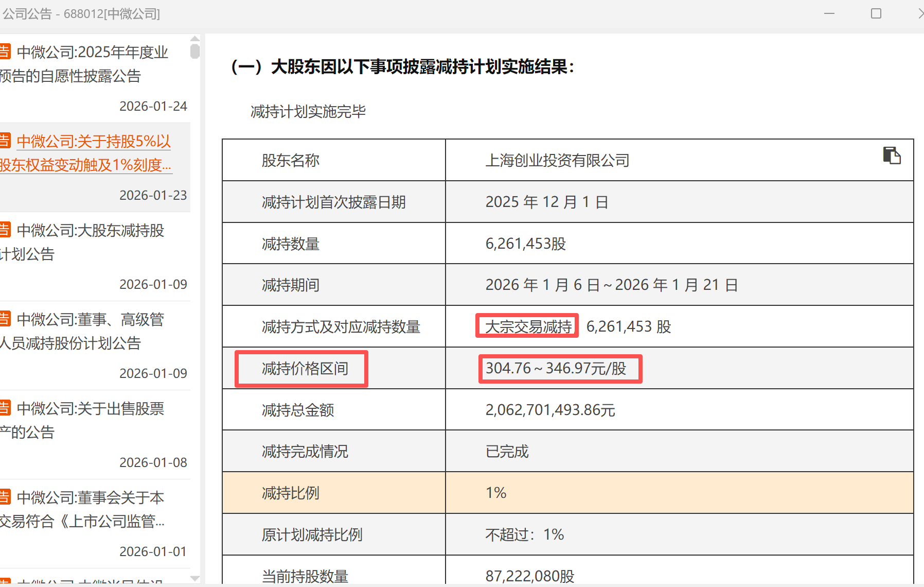
Task: Click the 减持总金额 label cell
Action: [x=334, y=410]
